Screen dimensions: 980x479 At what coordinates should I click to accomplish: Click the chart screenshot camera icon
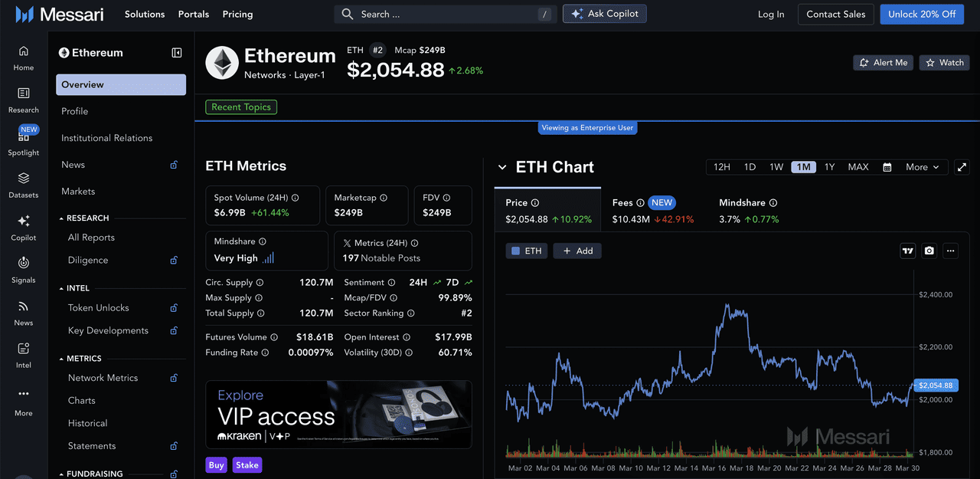929,251
